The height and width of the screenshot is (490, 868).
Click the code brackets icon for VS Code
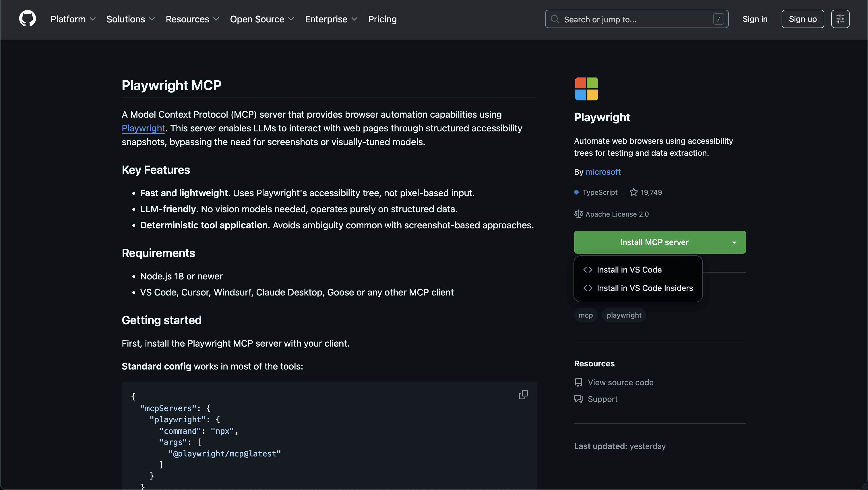coord(588,270)
